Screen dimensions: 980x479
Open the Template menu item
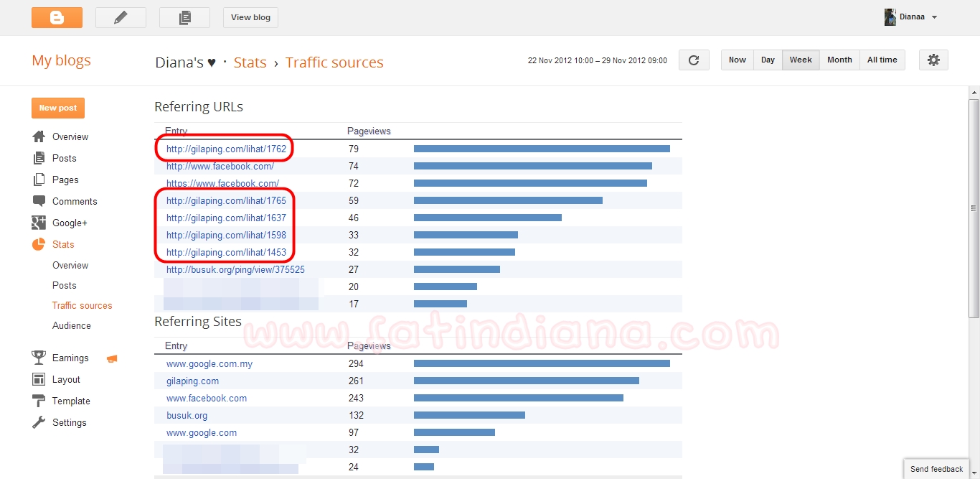click(x=71, y=401)
